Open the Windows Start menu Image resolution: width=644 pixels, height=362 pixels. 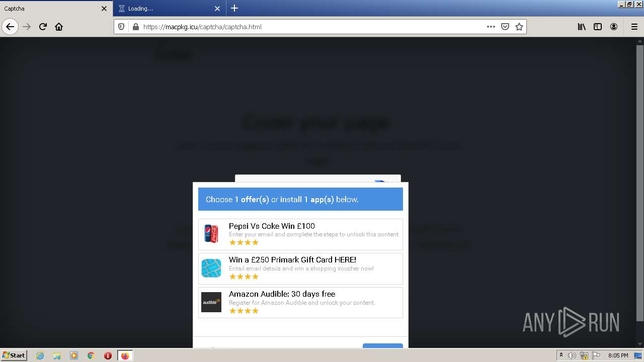point(14,355)
